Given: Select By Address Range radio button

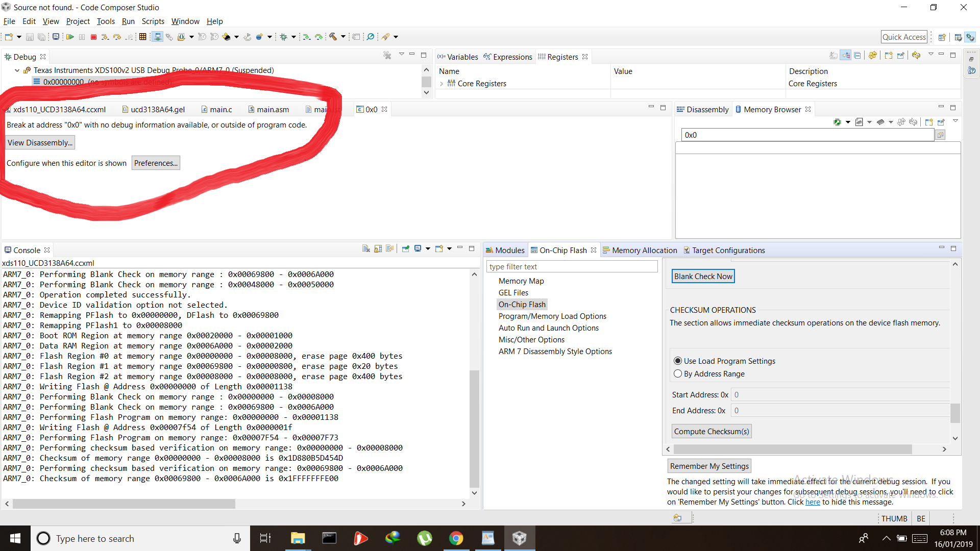Looking at the screenshot, I should point(678,373).
